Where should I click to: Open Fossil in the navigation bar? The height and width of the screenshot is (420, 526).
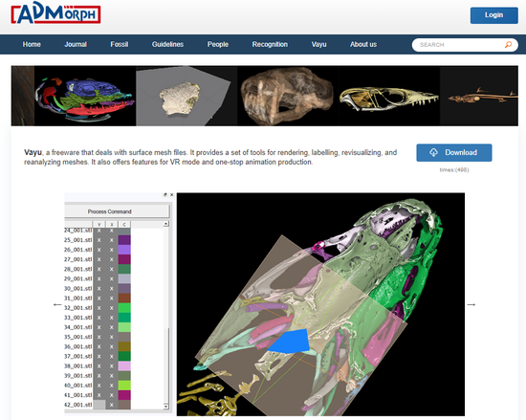(x=120, y=44)
